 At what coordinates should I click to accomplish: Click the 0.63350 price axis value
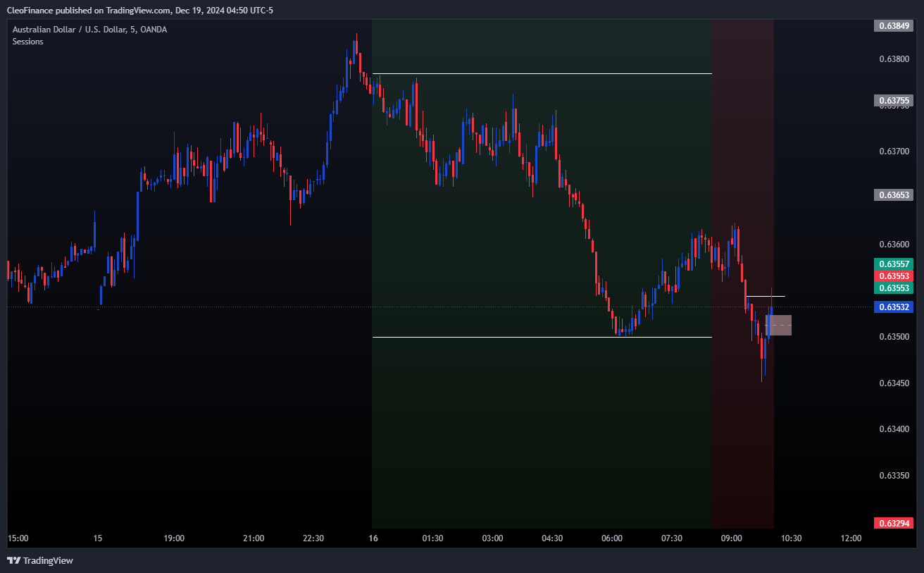(x=894, y=476)
